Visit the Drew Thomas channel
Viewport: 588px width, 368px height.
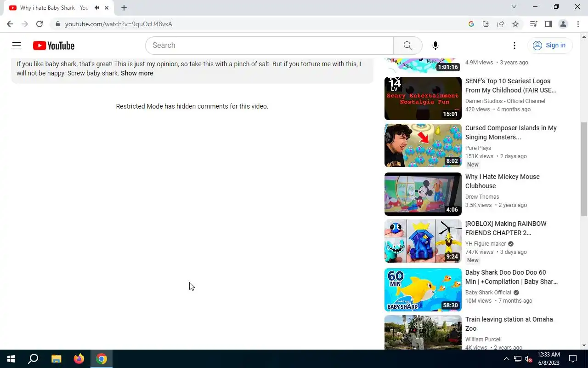[x=482, y=197]
